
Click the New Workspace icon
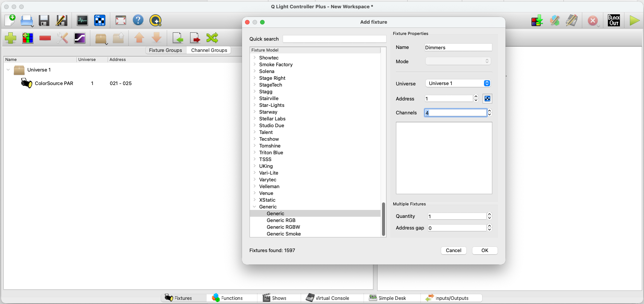[x=10, y=20]
